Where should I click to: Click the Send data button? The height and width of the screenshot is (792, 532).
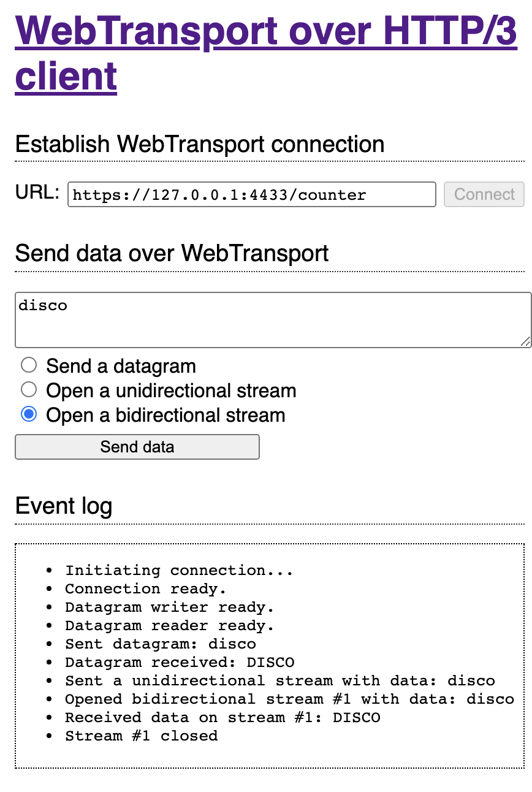[x=137, y=446]
